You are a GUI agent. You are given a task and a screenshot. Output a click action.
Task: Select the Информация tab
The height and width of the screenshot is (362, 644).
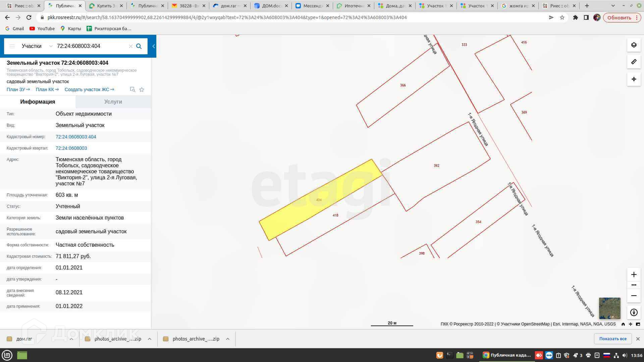pos(38,102)
